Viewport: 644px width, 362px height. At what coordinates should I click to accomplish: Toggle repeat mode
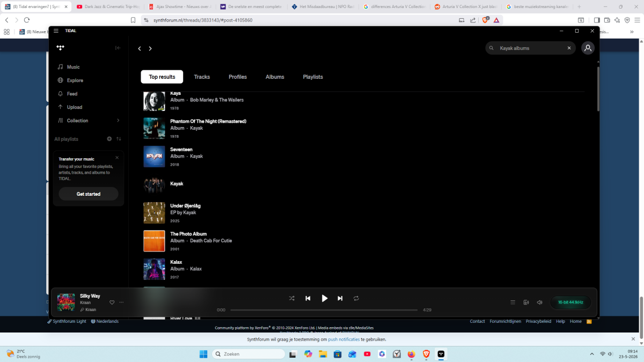tap(356, 298)
